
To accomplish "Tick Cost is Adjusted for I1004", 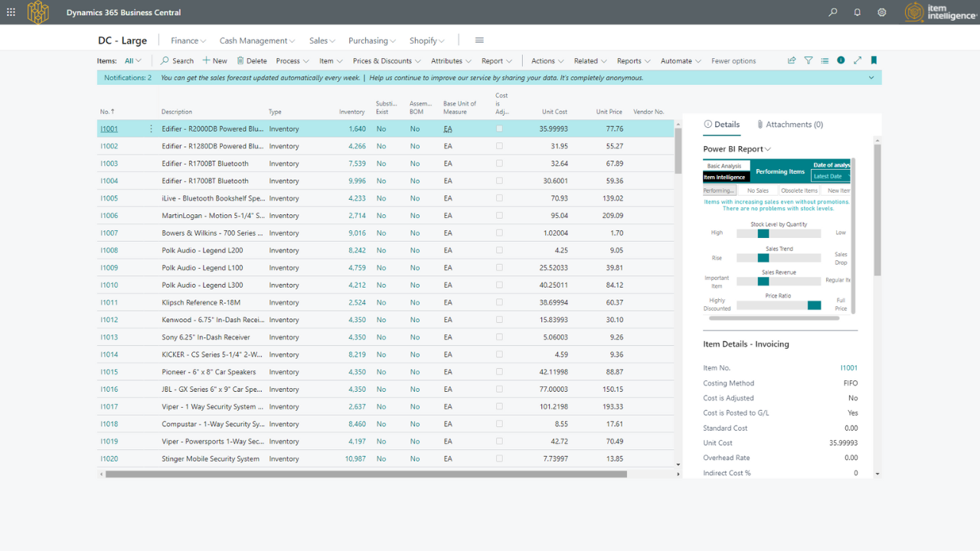I will coord(500,181).
